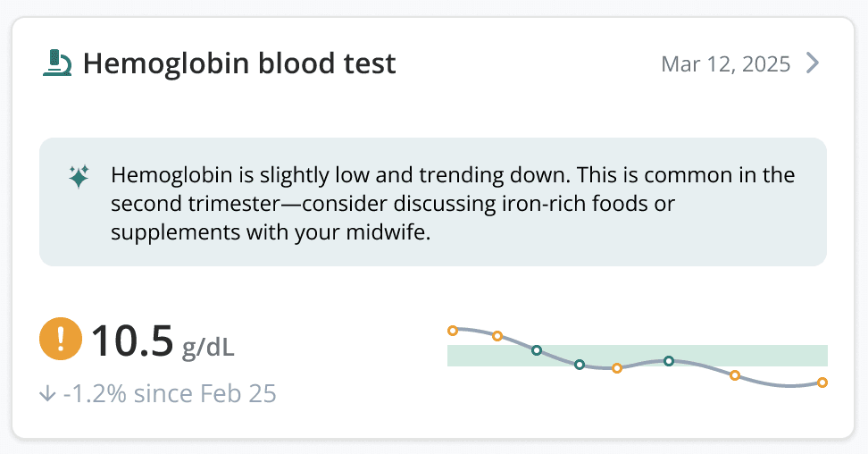
Task: Select the first green chart point
Action: (537, 350)
